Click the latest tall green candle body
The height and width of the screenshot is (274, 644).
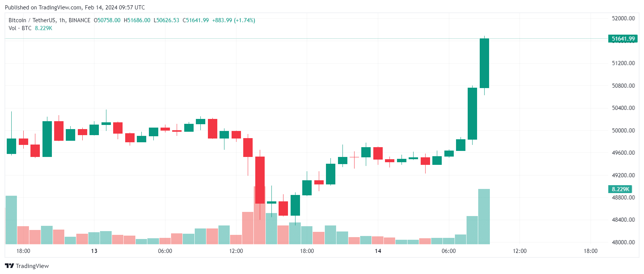click(x=484, y=63)
